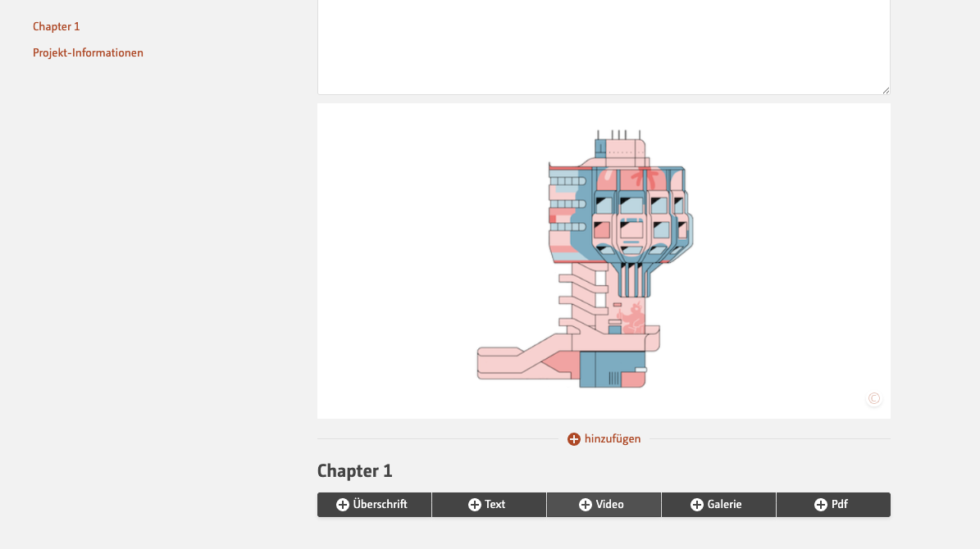Viewport: 980px width, 549px height.
Task: Click the text area resize handle
Action: pos(886,91)
